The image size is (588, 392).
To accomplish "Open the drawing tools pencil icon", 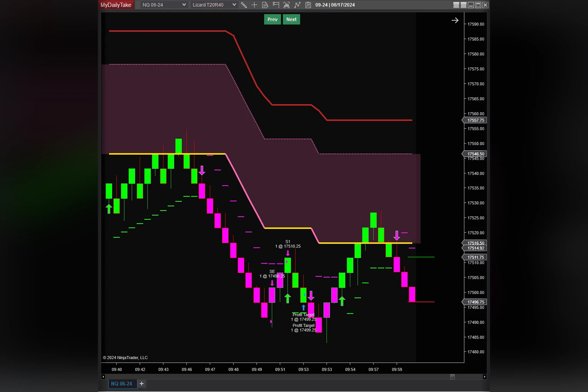I will tap(244, 5).
